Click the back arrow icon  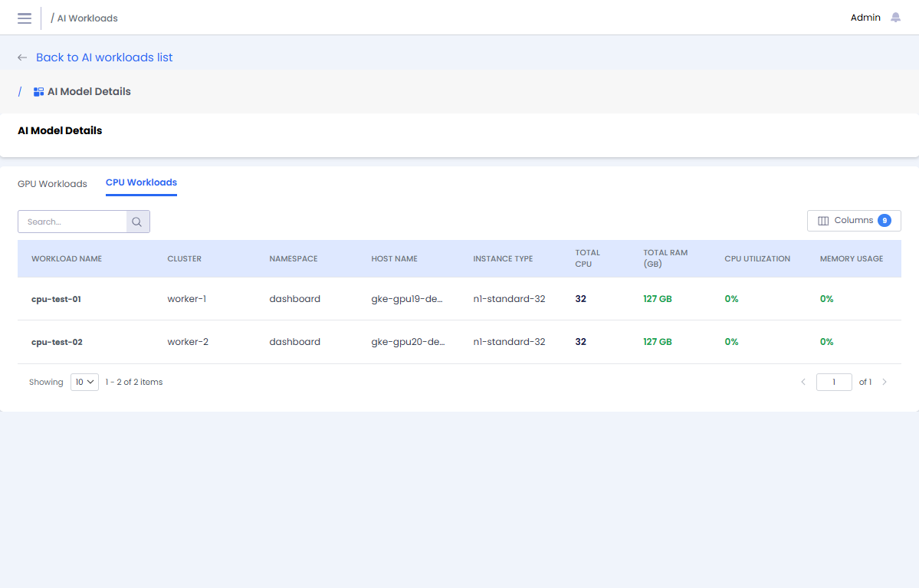tap(22, 57)
